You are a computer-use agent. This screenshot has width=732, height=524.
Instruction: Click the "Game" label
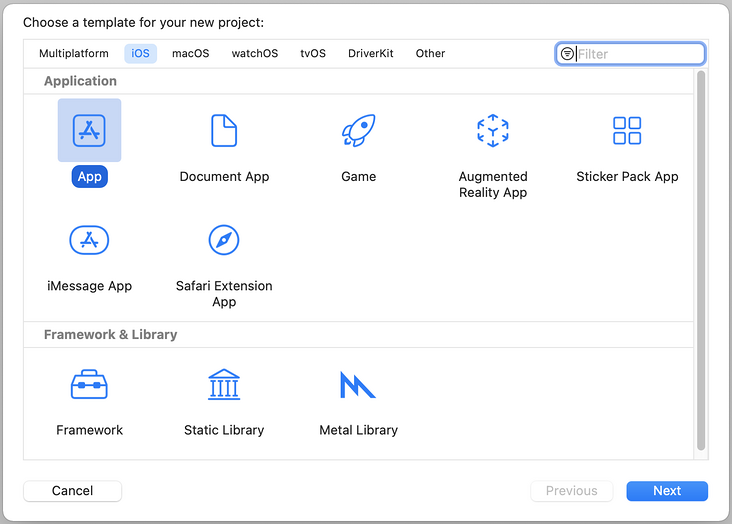pyautogui.click(x=359, y=177)
